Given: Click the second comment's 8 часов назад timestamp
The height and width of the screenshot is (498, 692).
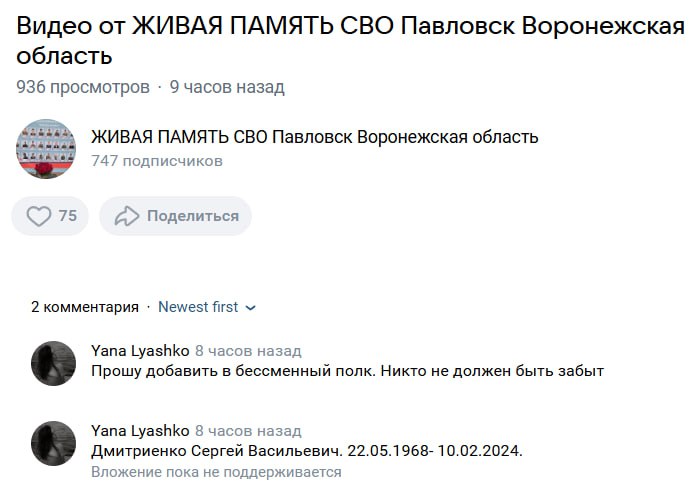Looking at the screenshot, I should (247, 431).
